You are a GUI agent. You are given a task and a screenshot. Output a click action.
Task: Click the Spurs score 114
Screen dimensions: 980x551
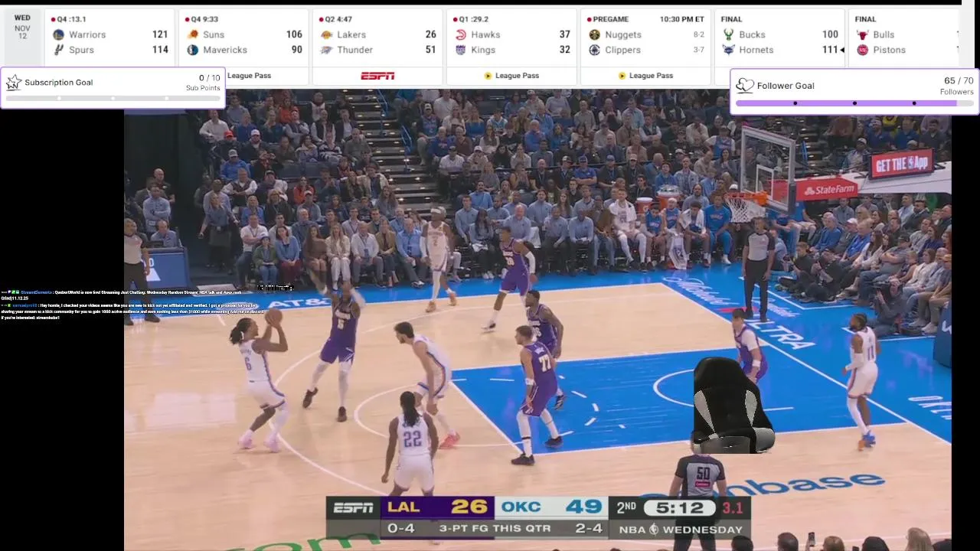160,50
